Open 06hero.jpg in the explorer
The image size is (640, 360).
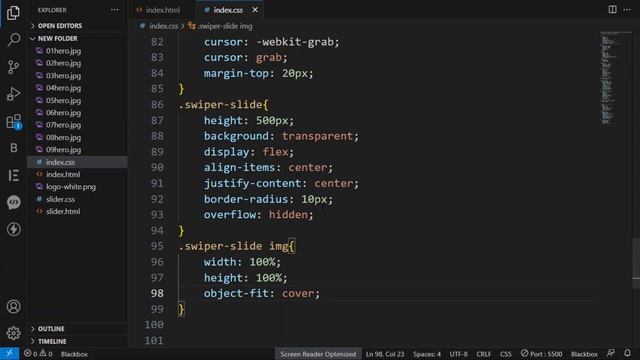tap(63, 113)
